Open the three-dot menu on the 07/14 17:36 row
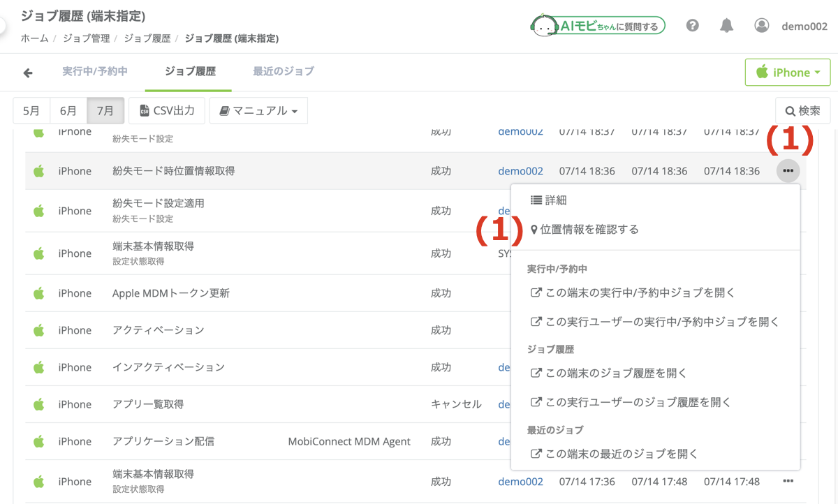The height and width of the screenshot is (504, 838). [x=788, y=481]
